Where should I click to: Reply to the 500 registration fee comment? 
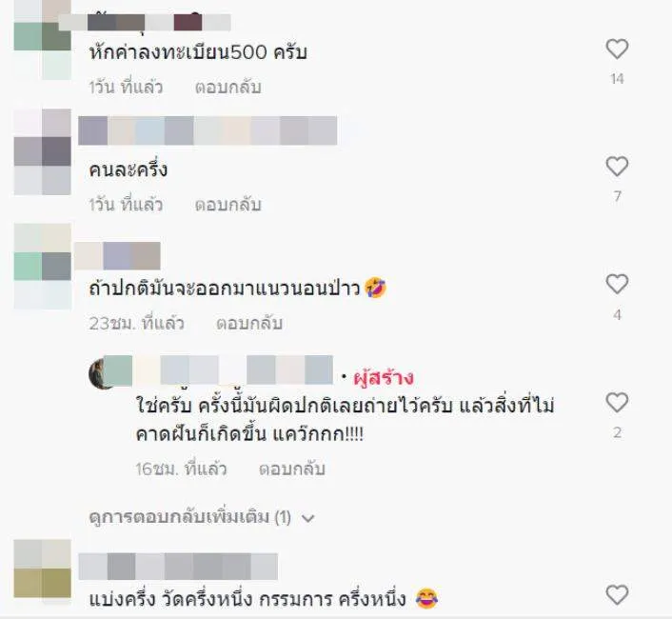click(228, 87)
